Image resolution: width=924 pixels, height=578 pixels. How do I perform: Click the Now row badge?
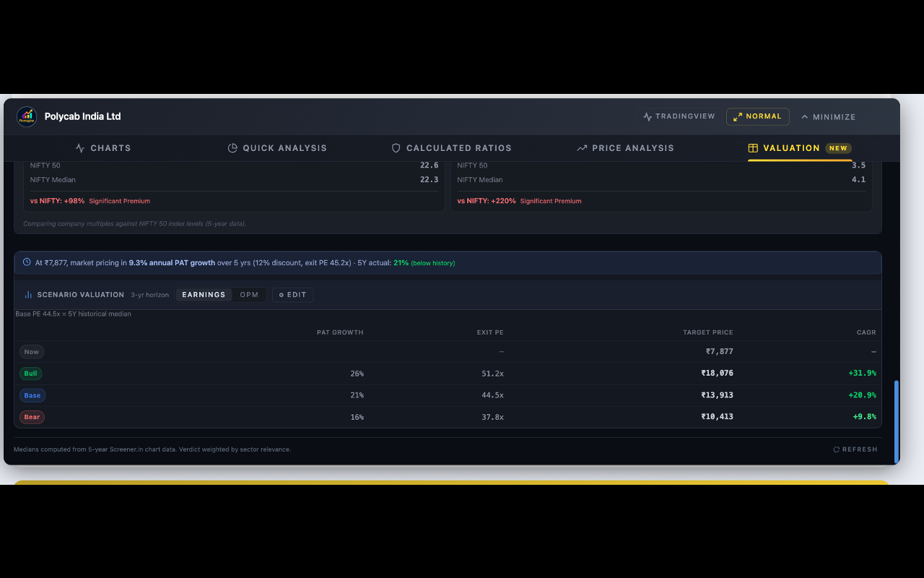pos(32,352)
